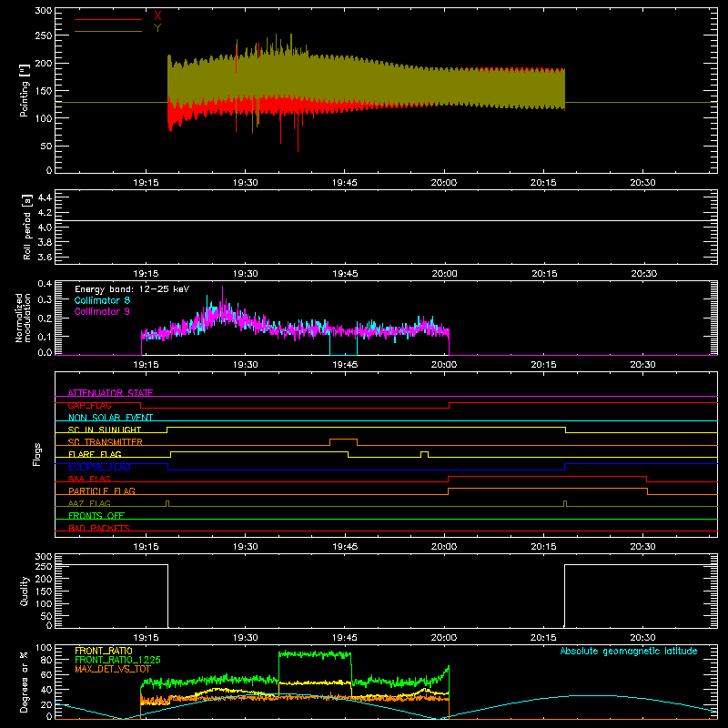Click the AAZ_FLAG label
728x728 pixels.
(x=89, y=503)
